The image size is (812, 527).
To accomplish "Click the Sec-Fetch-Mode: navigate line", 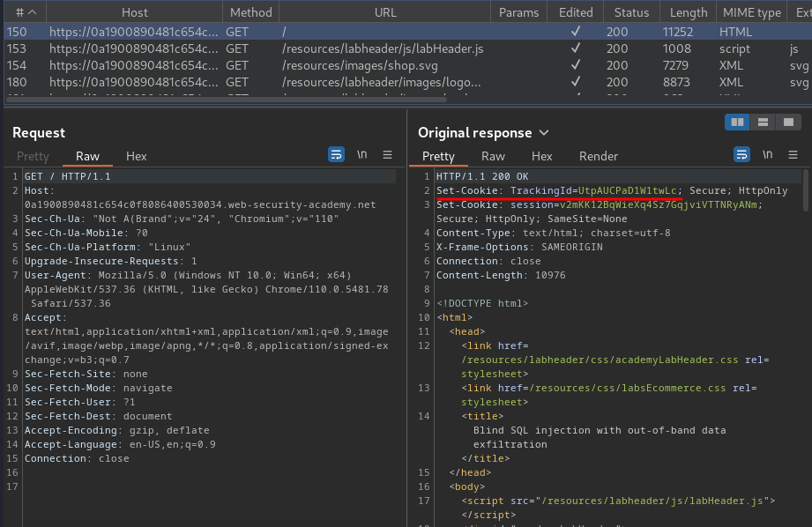I will [99, 388].
